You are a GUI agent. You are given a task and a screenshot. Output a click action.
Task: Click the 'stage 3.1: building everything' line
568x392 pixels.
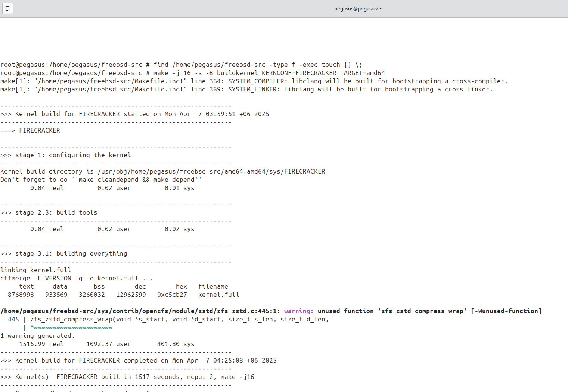point(71,254)
